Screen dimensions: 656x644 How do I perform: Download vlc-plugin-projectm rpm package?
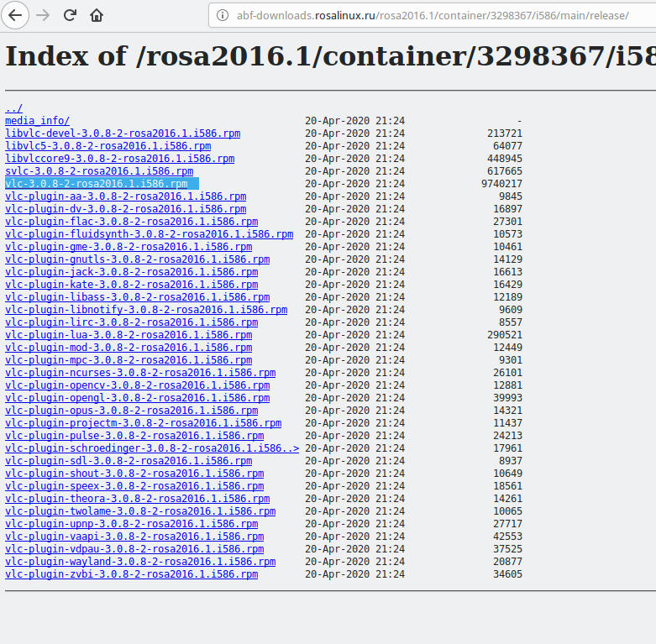(143, 423)
